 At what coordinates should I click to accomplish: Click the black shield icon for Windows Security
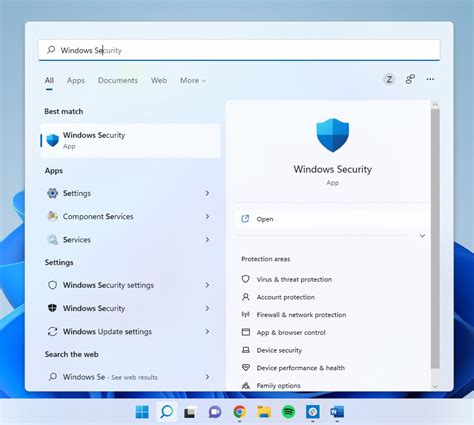52,308
